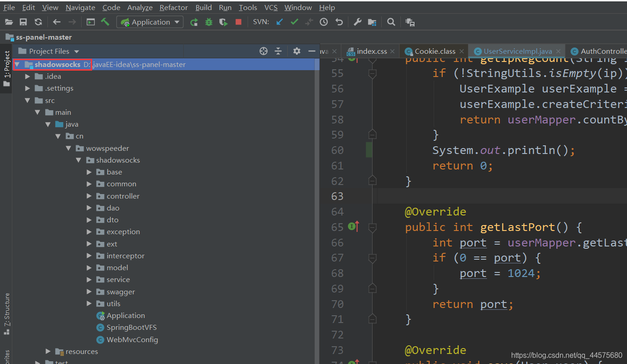
Task: Click the Debug bug icon
Action: [209, 22]
